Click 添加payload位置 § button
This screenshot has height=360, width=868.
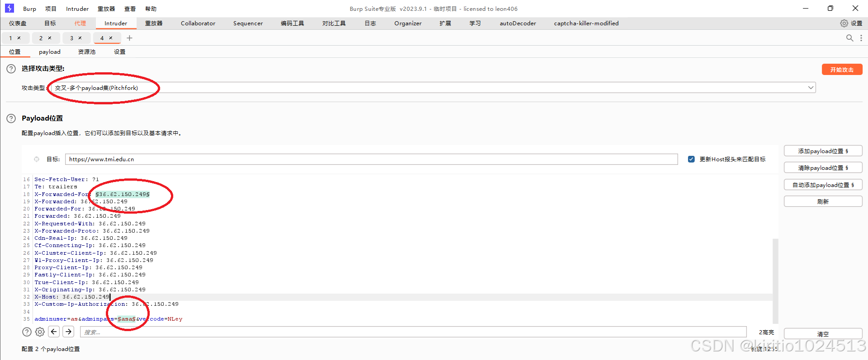pos(823,151)
